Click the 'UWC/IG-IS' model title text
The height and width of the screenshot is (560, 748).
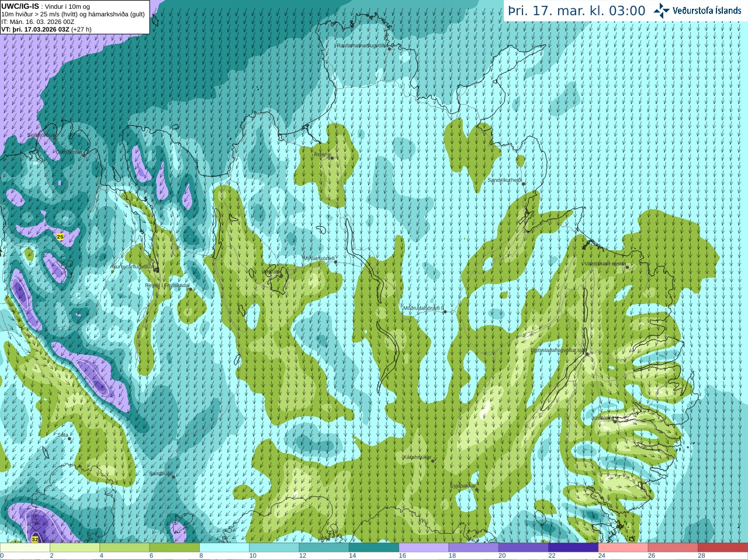click(20, 6)
